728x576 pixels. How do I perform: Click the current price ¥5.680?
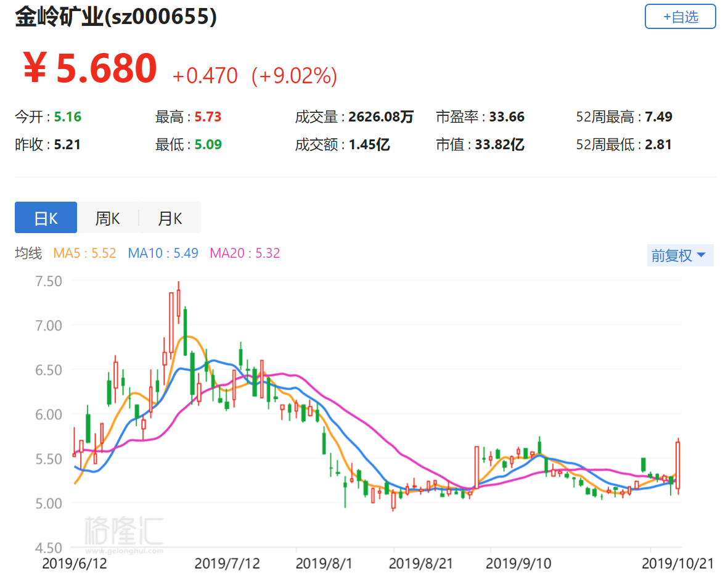point(90,68)
